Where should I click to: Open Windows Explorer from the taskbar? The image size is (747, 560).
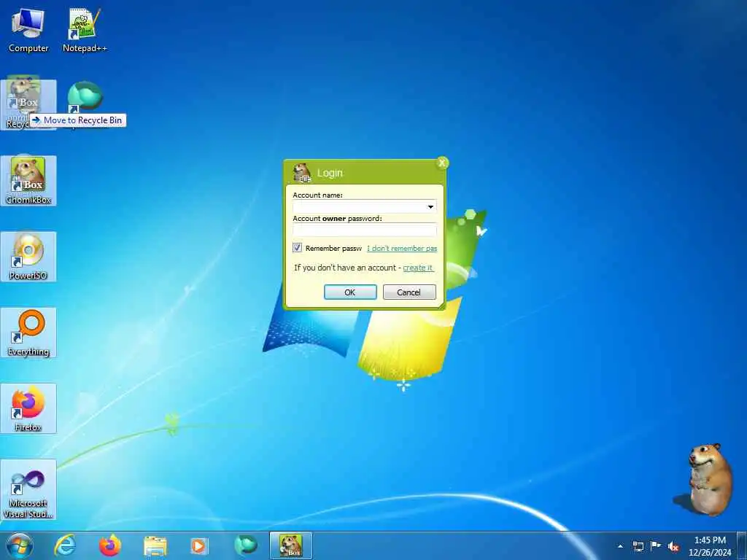(x=155, y=546)
